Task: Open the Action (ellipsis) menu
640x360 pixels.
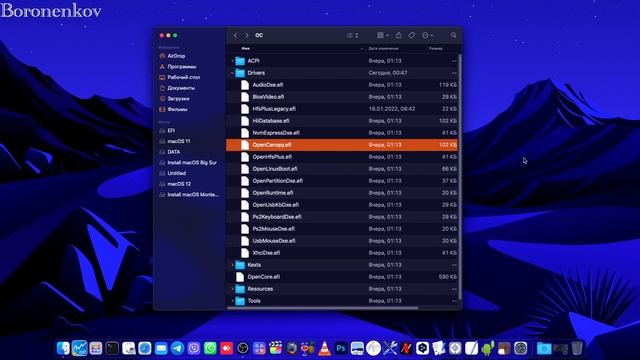Action: 427,36
